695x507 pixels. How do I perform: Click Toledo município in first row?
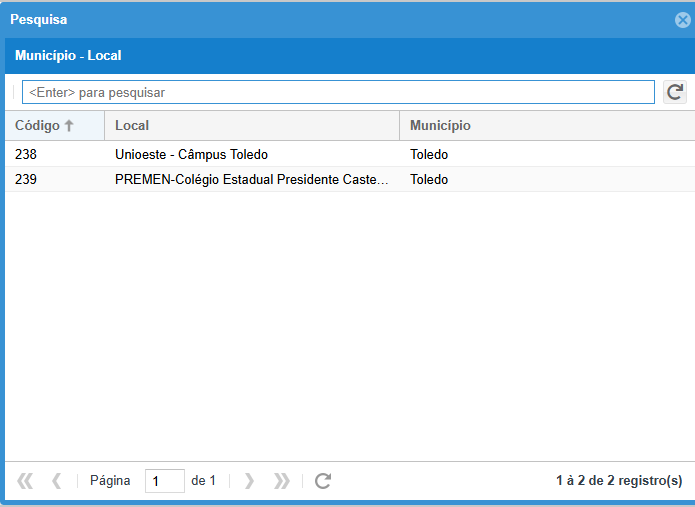(429, 155)
